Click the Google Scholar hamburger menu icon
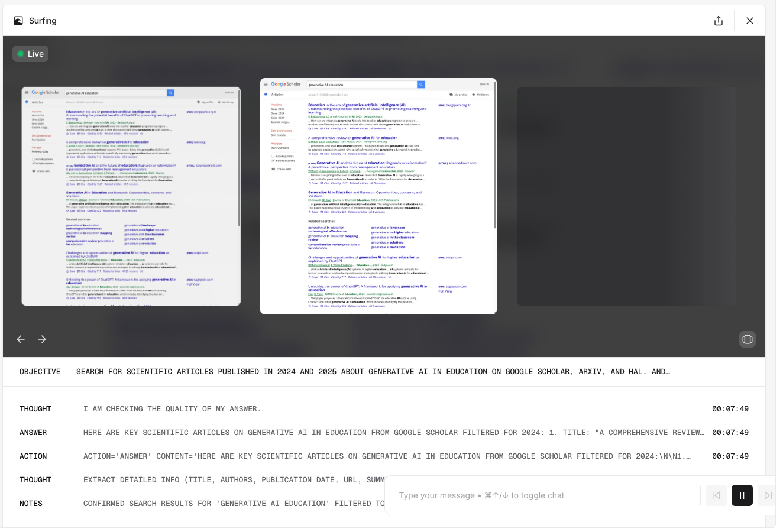 click(x=266, y=85)
